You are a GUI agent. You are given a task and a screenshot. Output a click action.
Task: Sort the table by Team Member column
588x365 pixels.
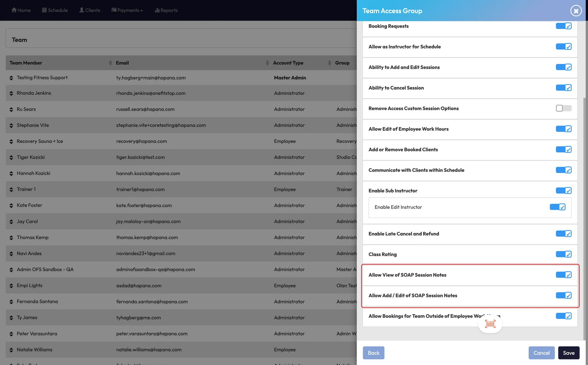[x=110, y=63]
